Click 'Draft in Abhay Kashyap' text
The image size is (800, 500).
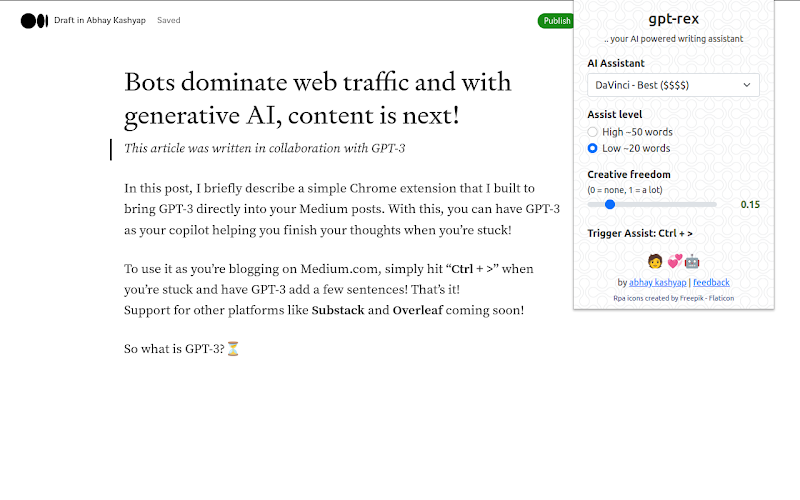(100, 20)
